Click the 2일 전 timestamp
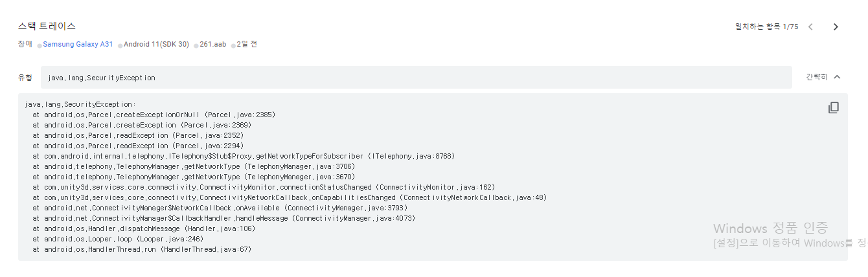 click(247, 45)
